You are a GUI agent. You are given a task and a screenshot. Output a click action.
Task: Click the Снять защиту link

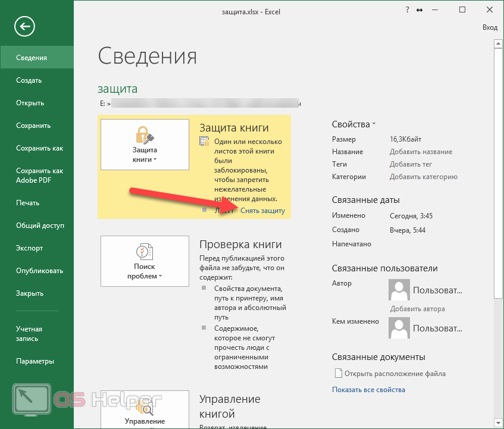coord(262,211)
